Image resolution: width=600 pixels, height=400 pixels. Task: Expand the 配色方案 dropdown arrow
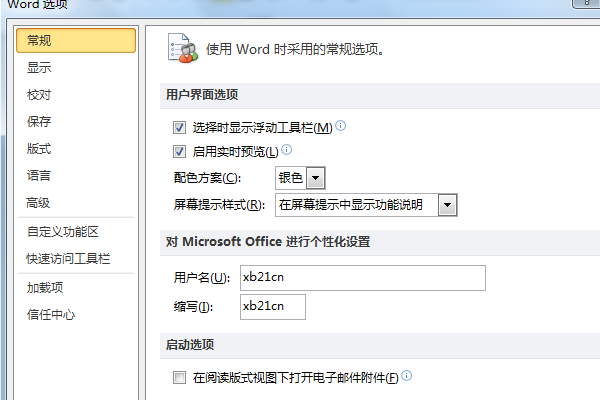316,178
